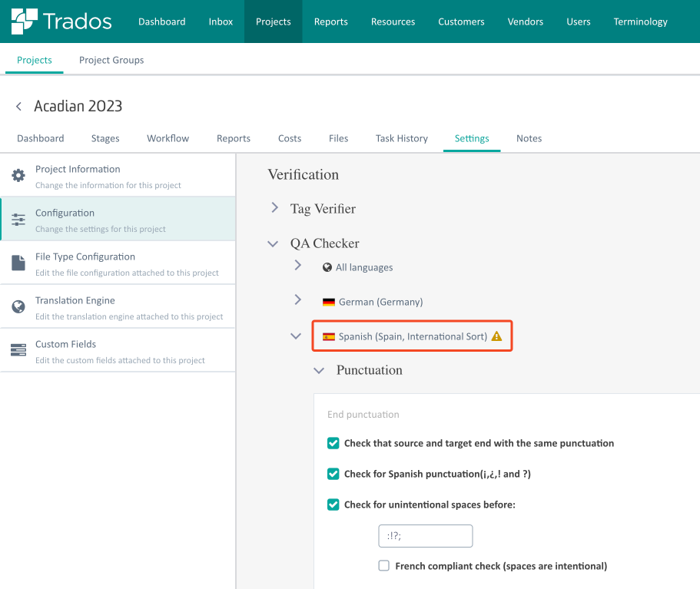The height and width of the screenshot is (589, 700).
Task: Open the Customers section
Action: click(x=461, y=22)
